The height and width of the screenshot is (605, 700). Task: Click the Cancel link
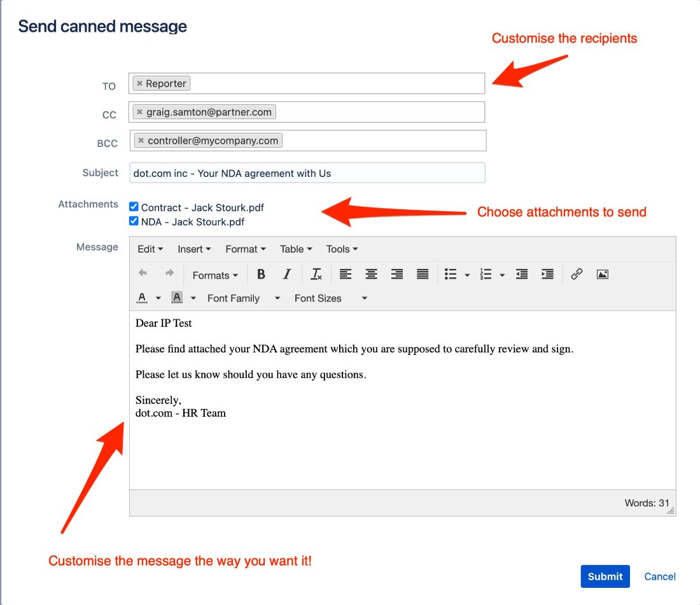(x=659, y=576)
